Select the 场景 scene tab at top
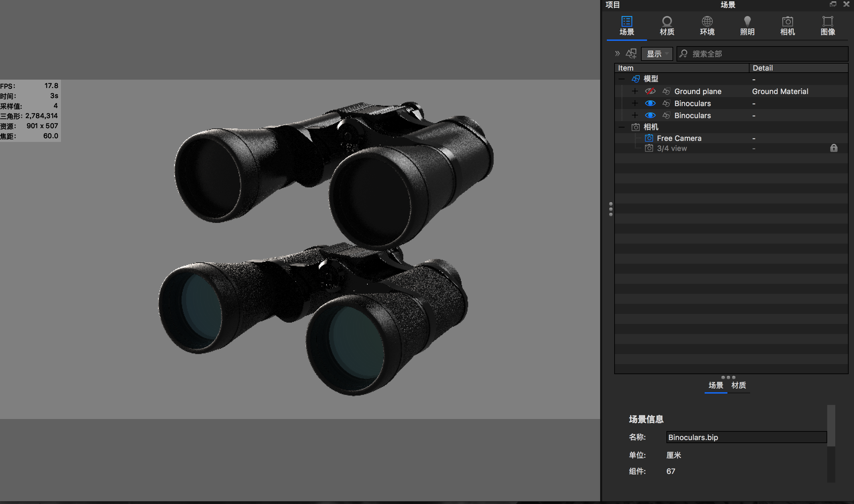 pos(627,25)
